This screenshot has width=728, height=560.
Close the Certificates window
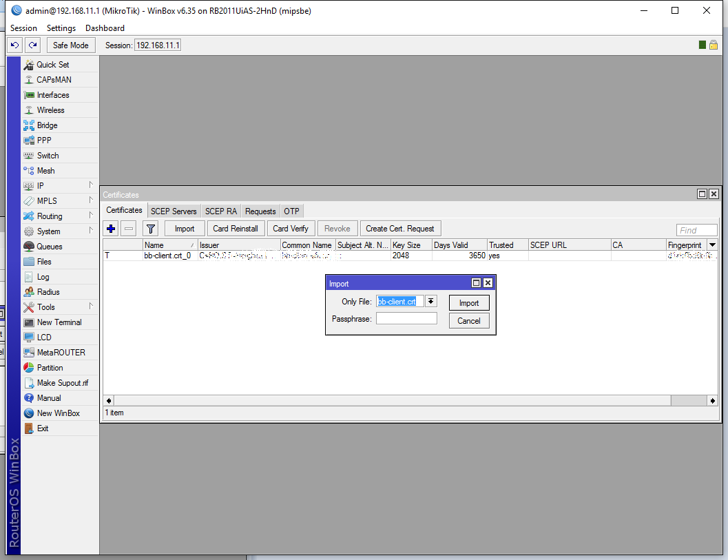click(x=714, y=194)
